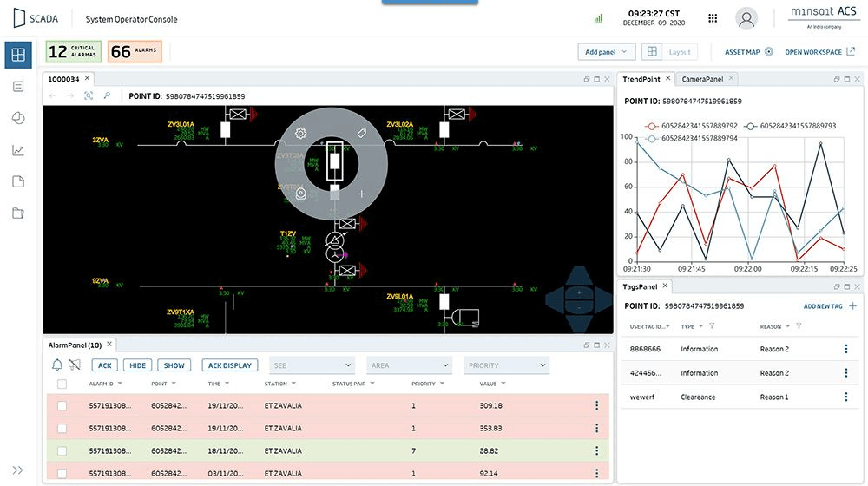
Task: Pan the diagram right with navigation pad
Action: pos(603,299)
